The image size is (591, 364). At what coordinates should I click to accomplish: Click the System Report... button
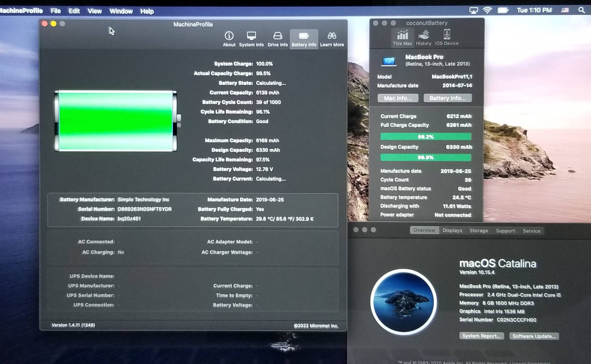481,336
